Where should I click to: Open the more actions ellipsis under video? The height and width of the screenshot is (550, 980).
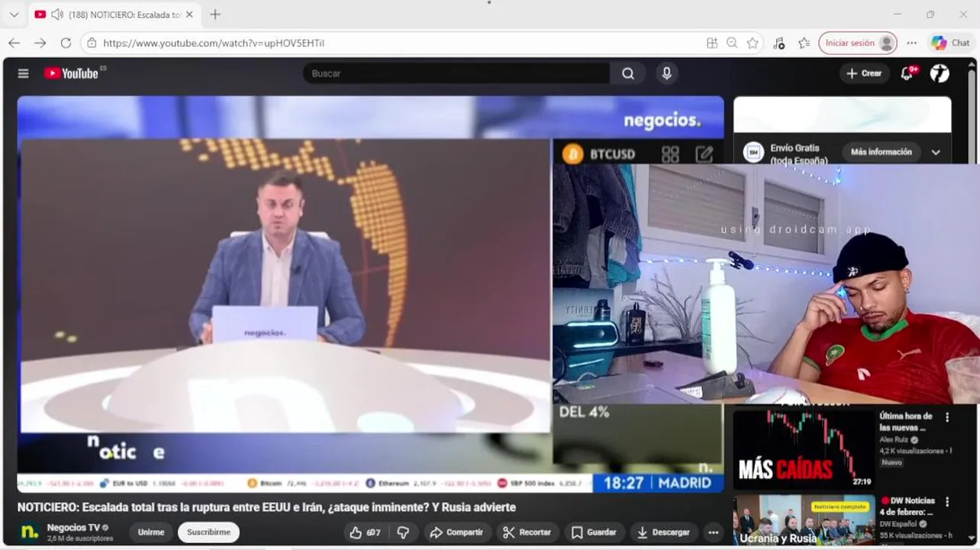(x=713, y=532)
